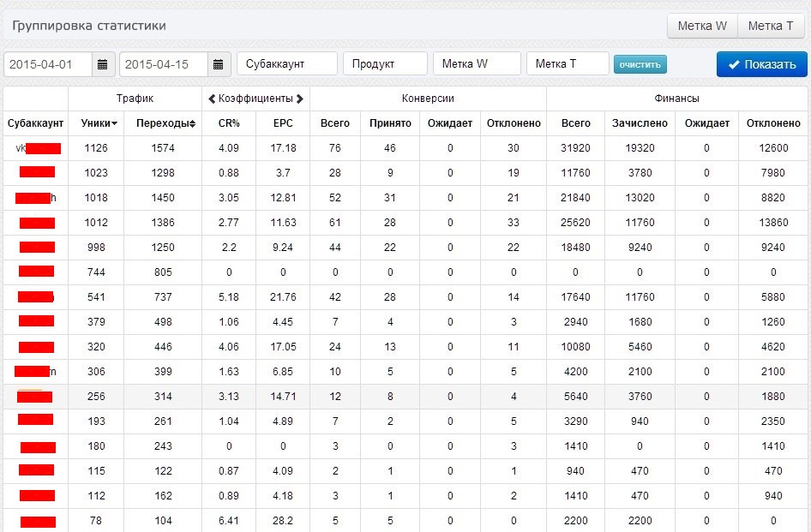This screenshot has width=811, height=532.
Task: Click the Уники value 1023
Action: click(x=96, y=173)
